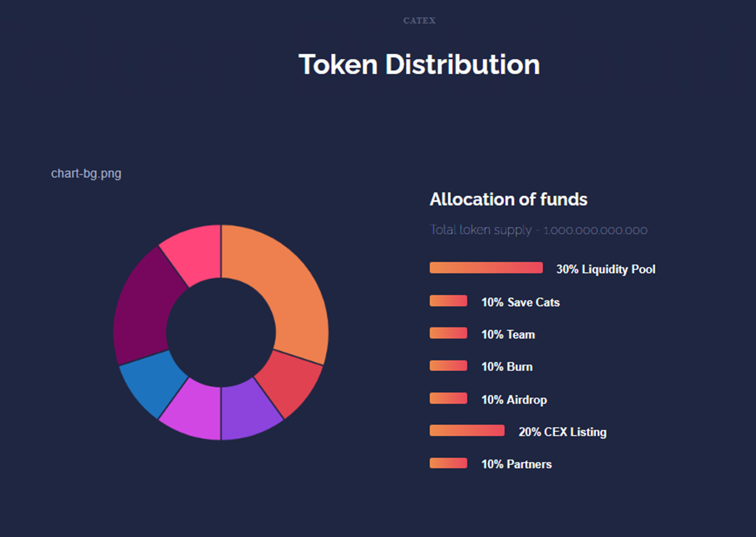Click the 20% CEX Listing gradient bar
The width and height of the screenshot is (756, 537).
click(467, 431)
